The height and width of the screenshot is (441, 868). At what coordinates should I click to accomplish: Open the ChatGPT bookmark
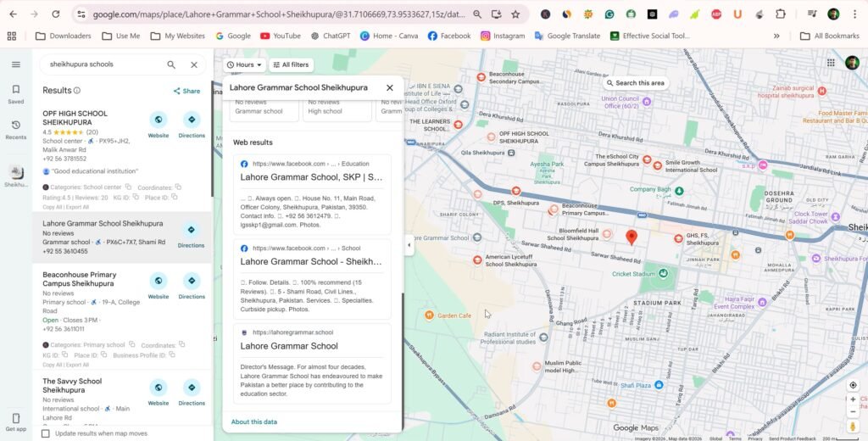[331, 36]
